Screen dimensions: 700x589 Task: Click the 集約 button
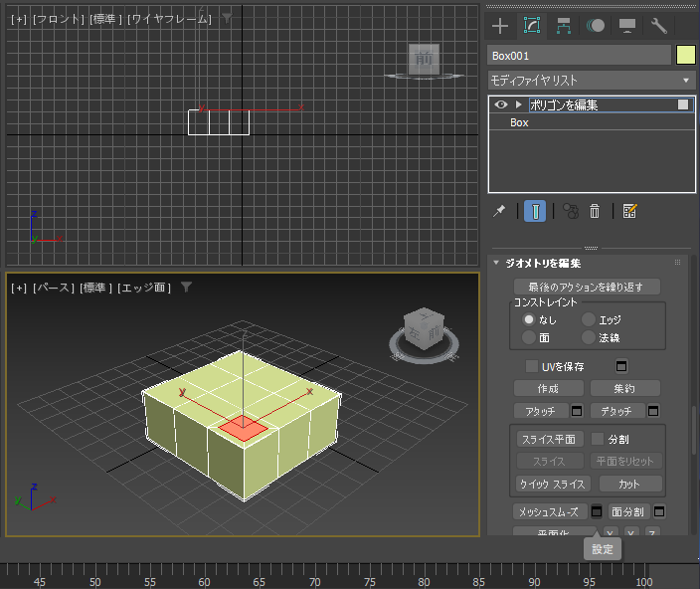[x=625, y=388]
